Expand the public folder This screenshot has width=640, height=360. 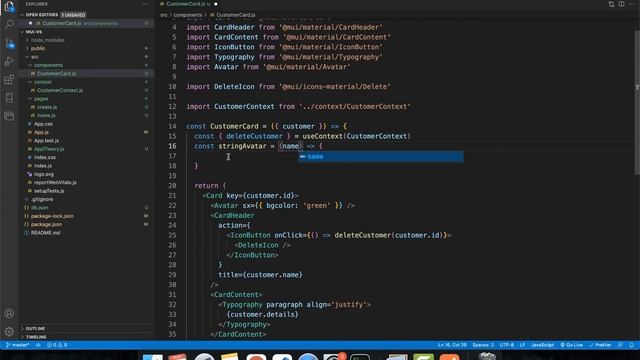pos(38,48)
